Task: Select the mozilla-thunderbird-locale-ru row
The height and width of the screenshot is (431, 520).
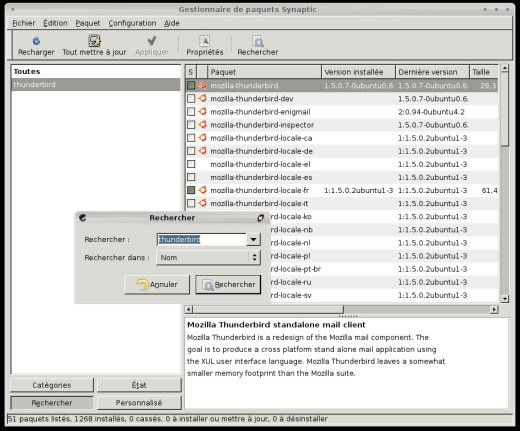Action: (x=384, y=282)
